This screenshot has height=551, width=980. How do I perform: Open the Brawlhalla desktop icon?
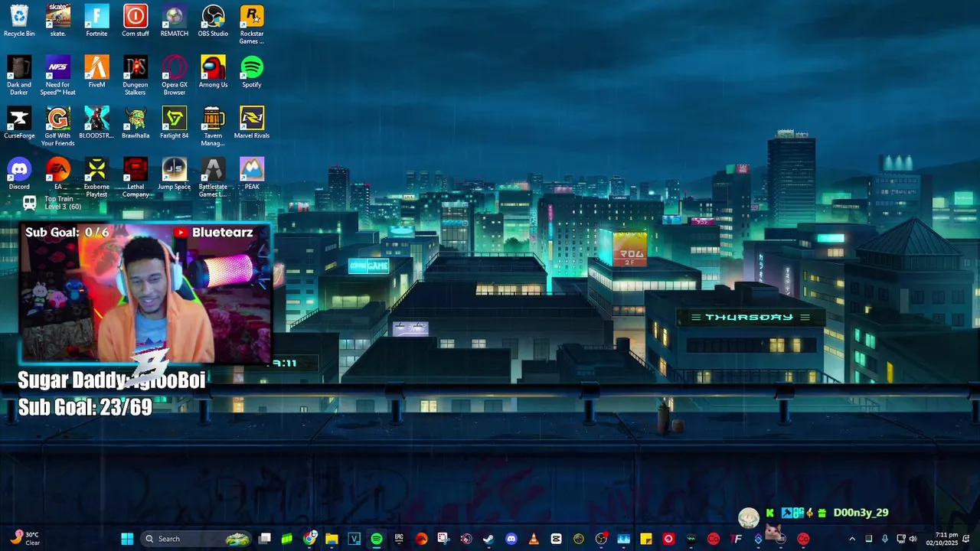[136, 122]
